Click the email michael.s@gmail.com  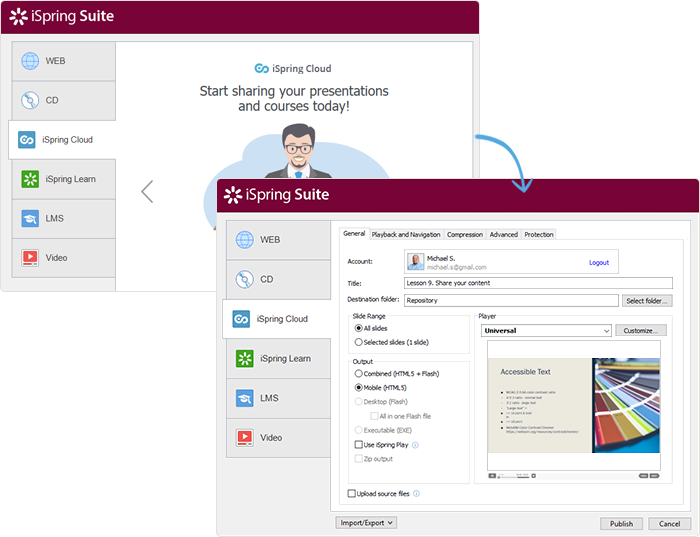tap(456, 267)
